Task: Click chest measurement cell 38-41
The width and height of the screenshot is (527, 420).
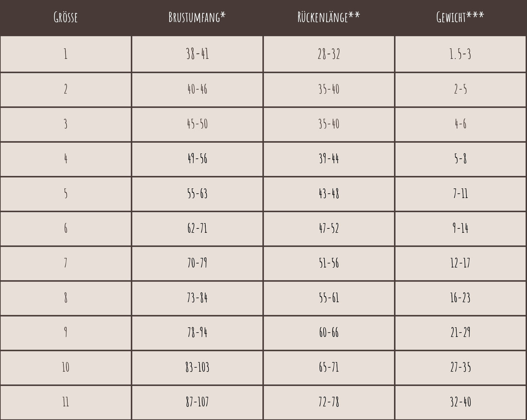Action: [x=197, y=54]
